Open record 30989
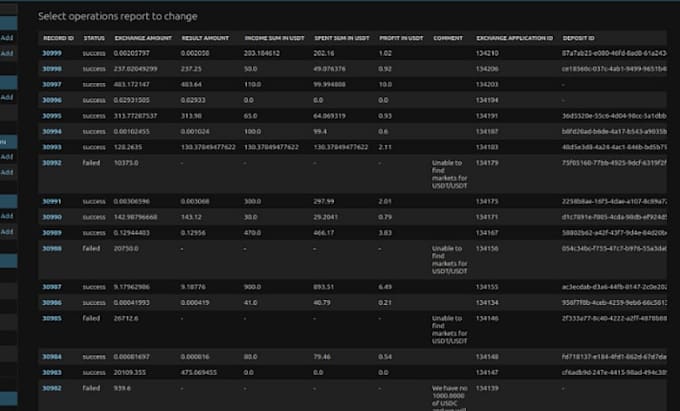The width and height of the screenshot is (680, 411). click(x=52, y=233)
